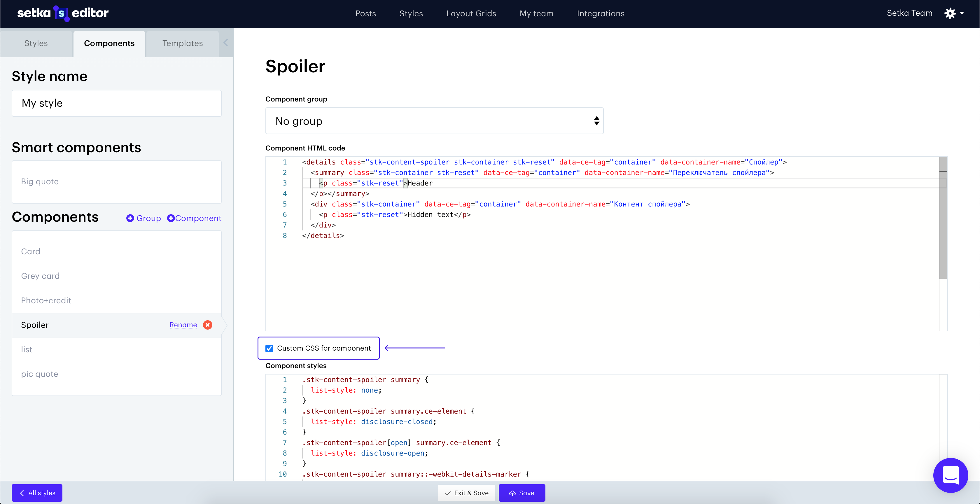This screenshot has height=504, width=980.
Task: Open Integrations from the top menu
Action: [x=601, y=13]
